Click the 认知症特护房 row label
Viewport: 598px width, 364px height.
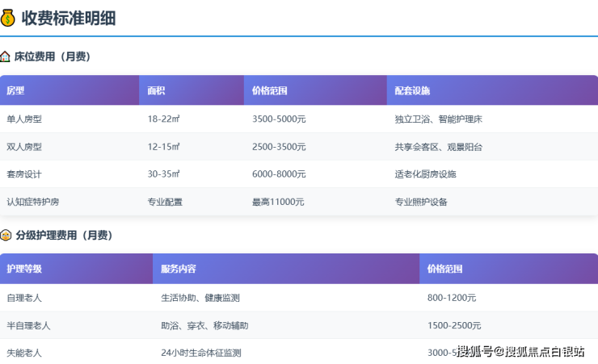coord(32,202)
